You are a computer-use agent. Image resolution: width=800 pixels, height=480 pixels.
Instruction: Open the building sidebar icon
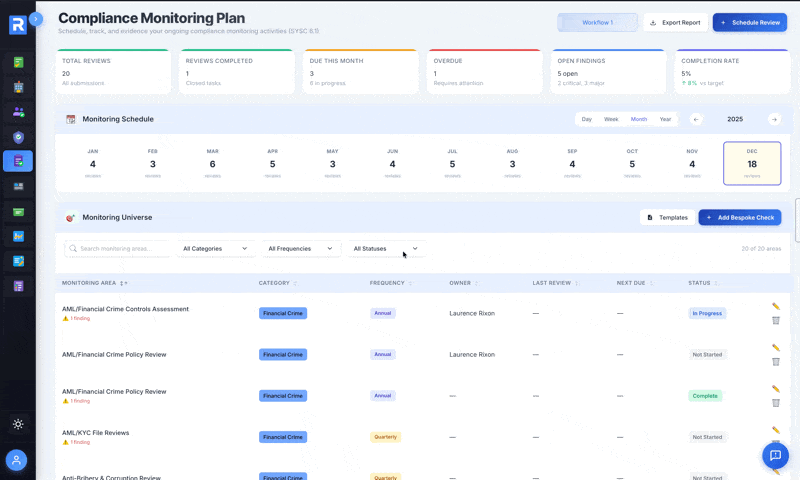pos(18,87)
